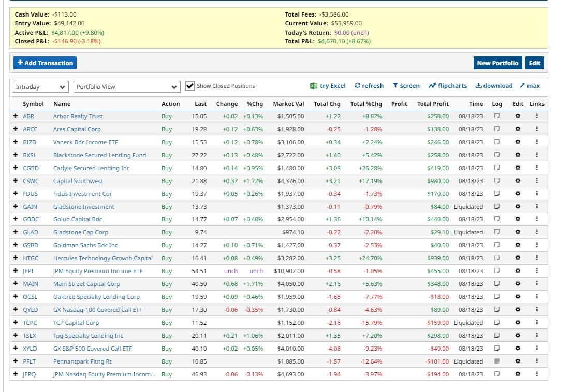
Task: Expand the JEPQ row
Action: [x=16, y=374]
